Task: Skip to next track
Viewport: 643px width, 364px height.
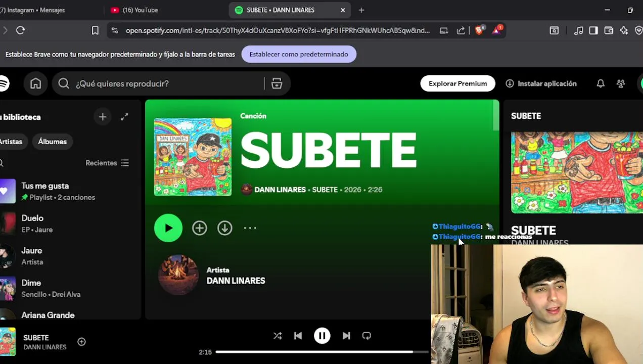Action: 346,336
